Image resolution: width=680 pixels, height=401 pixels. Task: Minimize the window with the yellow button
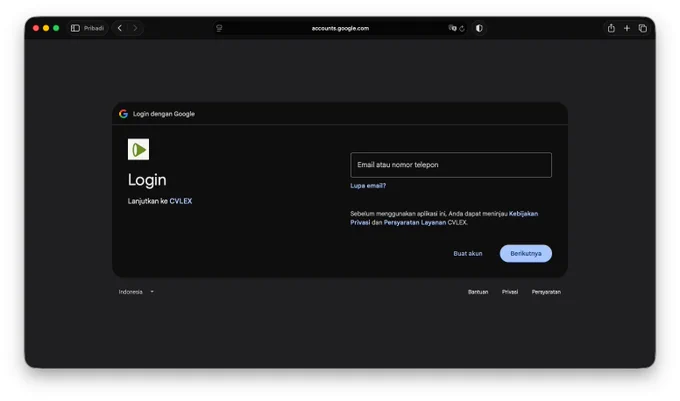(x=46, y=28)
